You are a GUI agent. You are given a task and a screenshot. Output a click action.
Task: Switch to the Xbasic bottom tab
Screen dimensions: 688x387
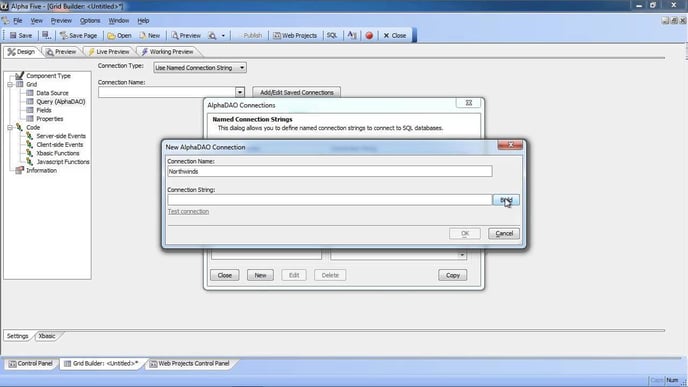click(x=47, y=336)
